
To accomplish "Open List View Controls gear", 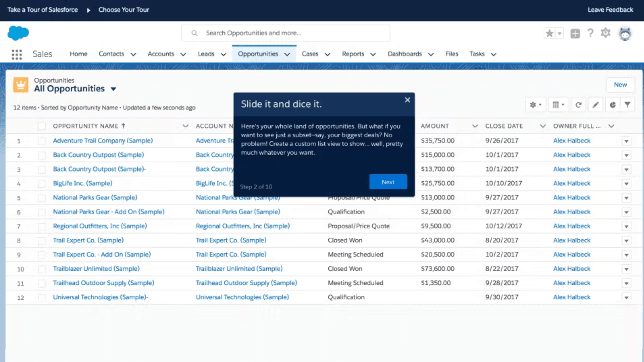I will pyautogui.click(x=536, y=105).
